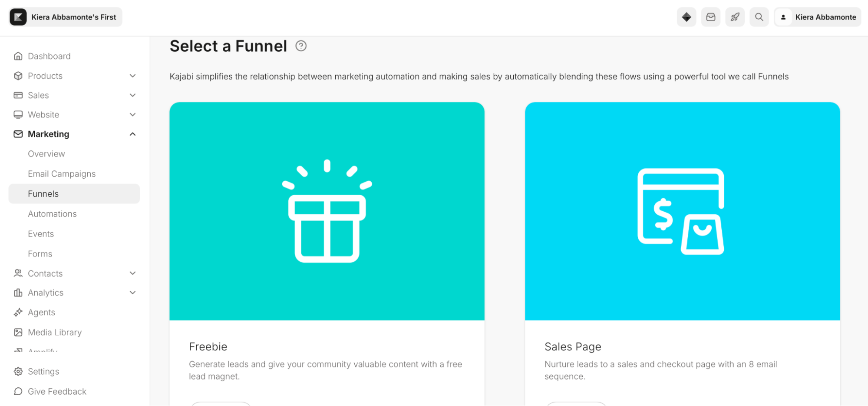
Task: Open the Kiera Abbamonte's First site switcher
Action: (x=65, y=17)
